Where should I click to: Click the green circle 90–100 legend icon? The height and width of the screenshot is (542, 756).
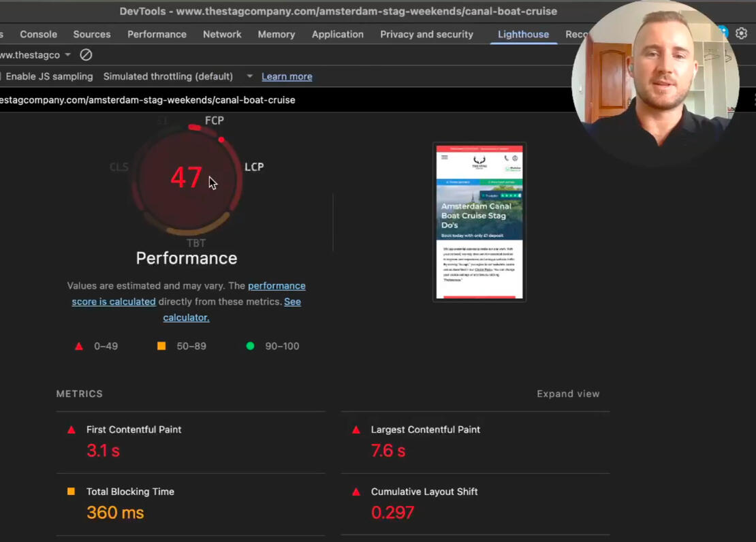coord(250,346)
